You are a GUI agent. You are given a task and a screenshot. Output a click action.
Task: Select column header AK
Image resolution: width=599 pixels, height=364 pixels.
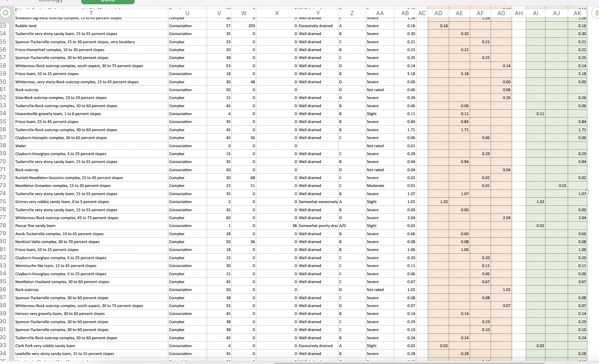578,13
